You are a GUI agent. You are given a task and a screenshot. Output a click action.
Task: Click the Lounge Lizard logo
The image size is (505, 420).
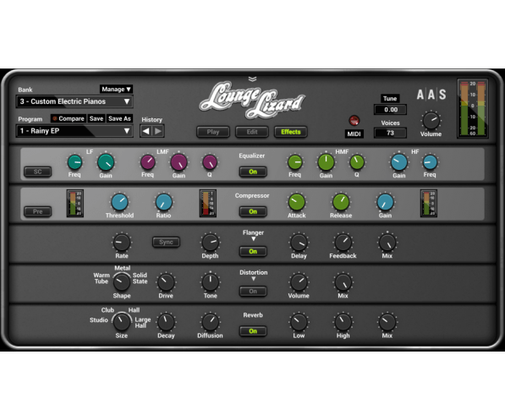(252, 100)
